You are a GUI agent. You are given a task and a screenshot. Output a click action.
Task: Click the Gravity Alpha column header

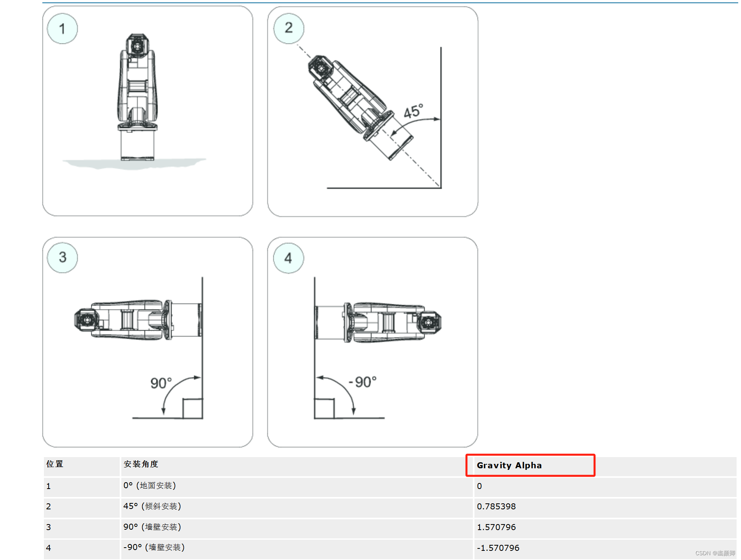pos(509,465)
